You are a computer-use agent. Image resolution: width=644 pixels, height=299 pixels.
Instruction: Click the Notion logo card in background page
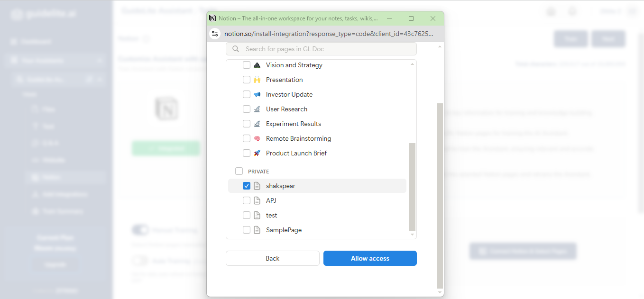pos(167,109)
